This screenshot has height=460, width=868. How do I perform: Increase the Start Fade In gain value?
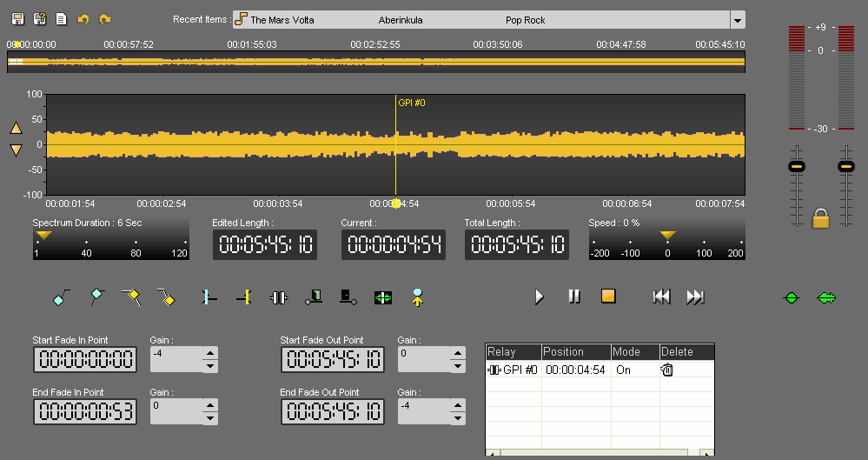210,352
